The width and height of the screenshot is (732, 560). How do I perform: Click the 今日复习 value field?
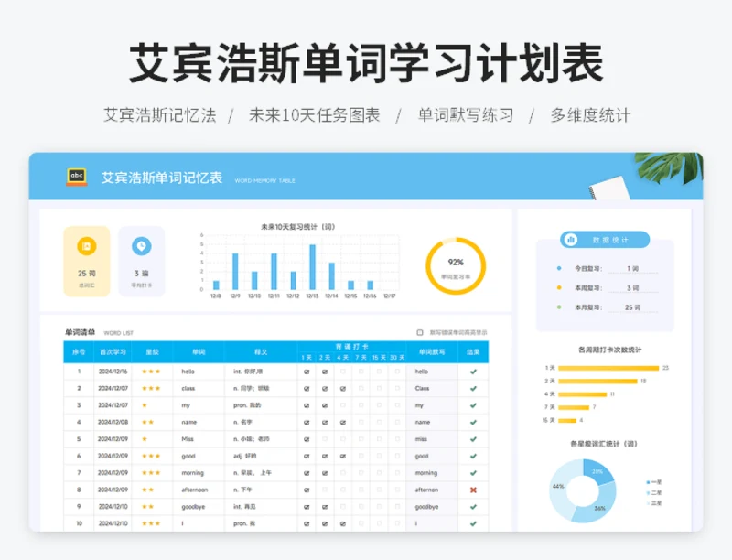[x=631, y=268]
